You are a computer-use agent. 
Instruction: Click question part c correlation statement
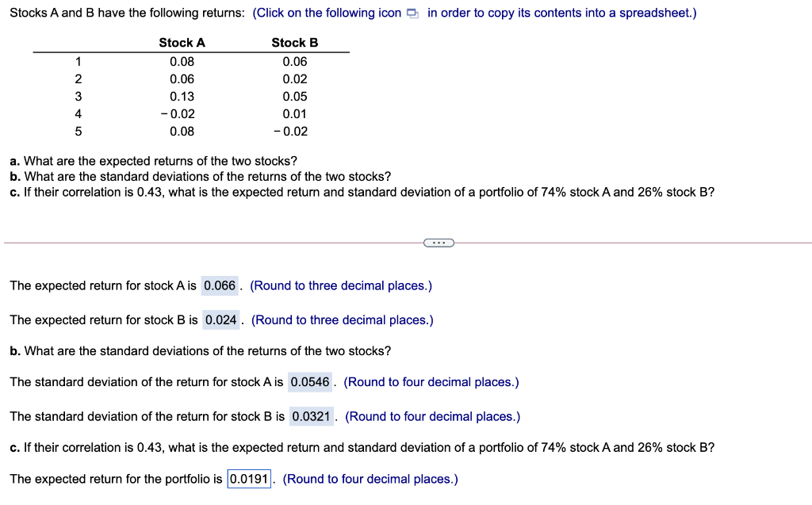coord(317,192)
